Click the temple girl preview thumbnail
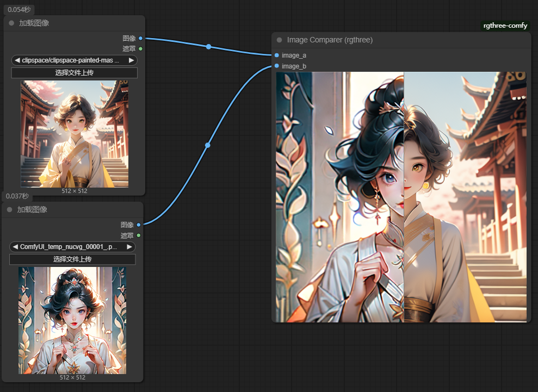This screenshot has height=392, width=538. click(75, 134)
